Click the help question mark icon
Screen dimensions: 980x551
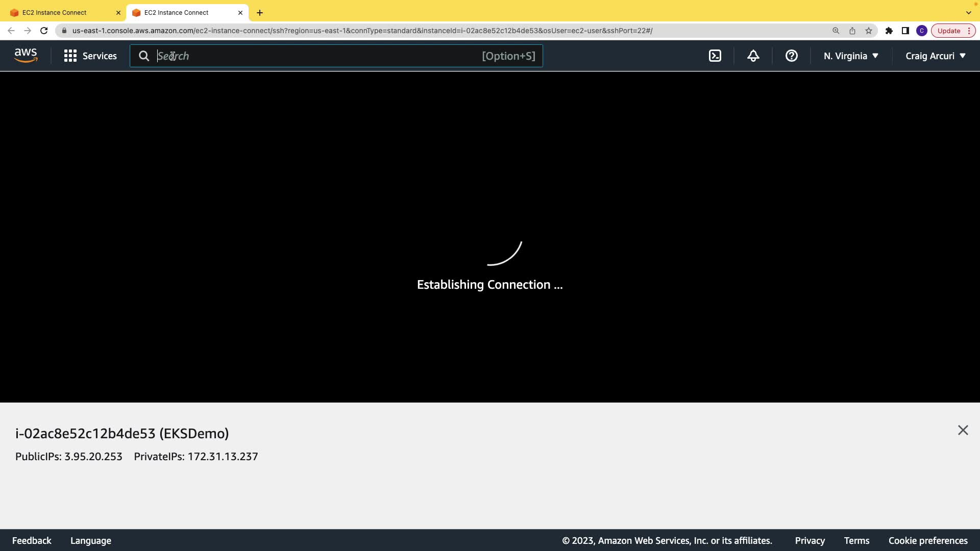click(x=792, y=56)
